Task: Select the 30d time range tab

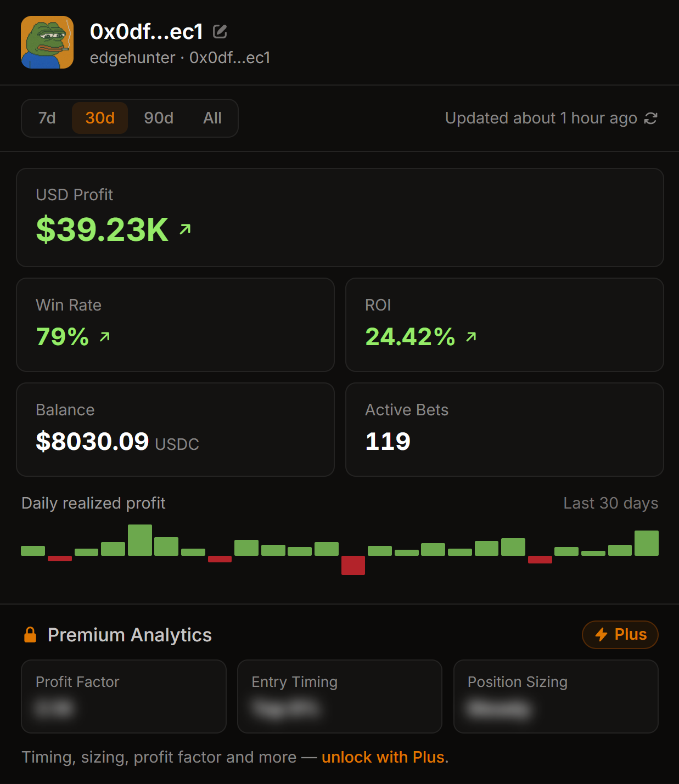Action: point(100,118)
